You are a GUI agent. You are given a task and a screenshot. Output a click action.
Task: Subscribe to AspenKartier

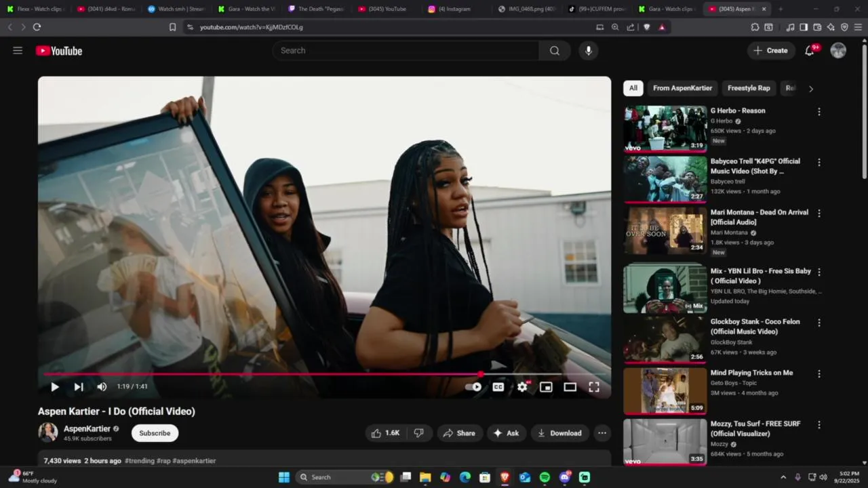155,433
